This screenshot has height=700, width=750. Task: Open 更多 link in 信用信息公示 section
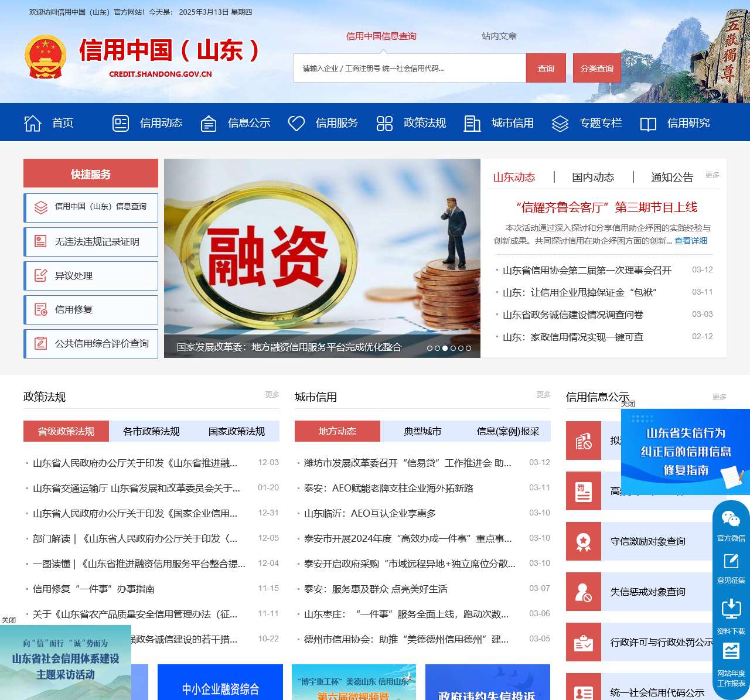coord(720,397)
